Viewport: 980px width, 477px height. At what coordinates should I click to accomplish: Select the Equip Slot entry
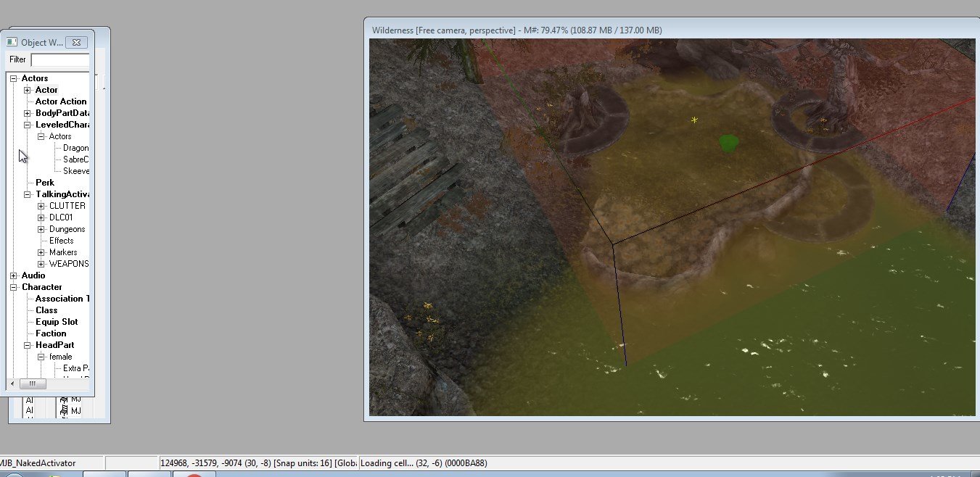coord(57,322)
